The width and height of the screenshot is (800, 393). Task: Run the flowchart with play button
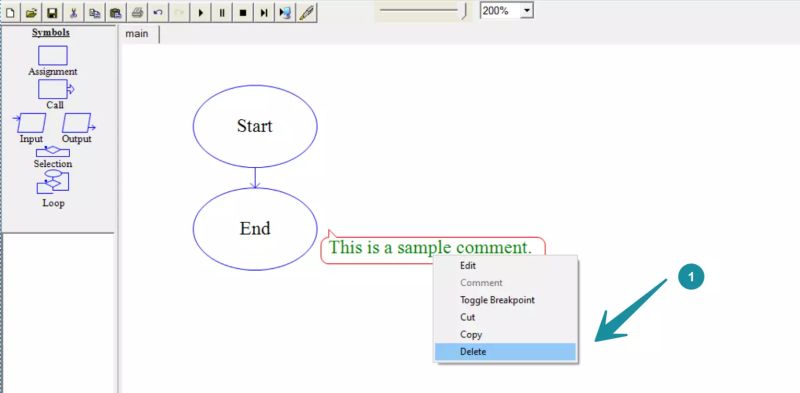click(201, 13)
